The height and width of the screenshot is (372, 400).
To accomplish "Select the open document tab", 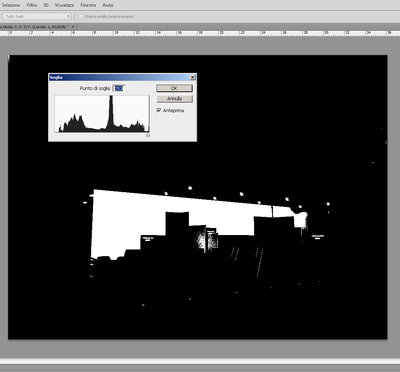I will pos(35,26).
